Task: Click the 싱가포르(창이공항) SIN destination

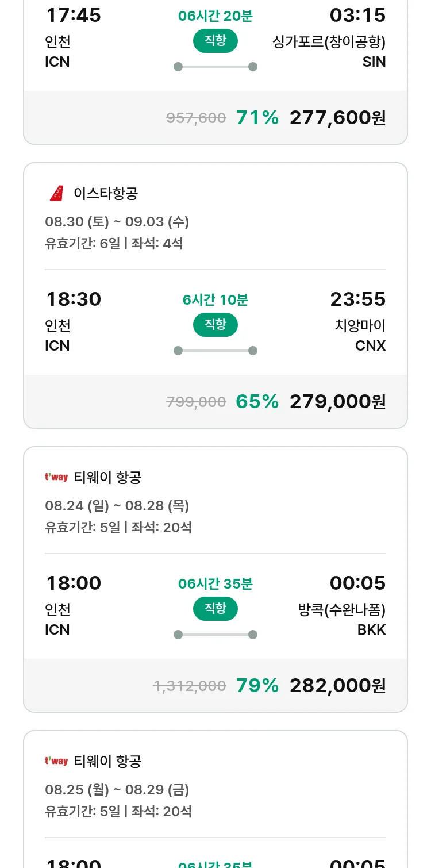Action: click(329, 52)
